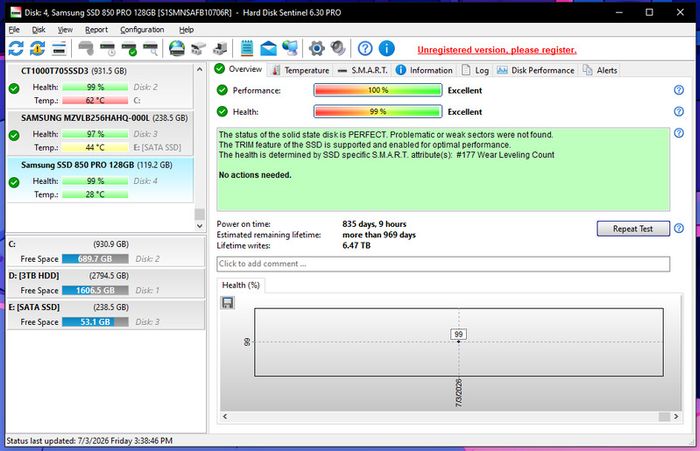This screenshot has width=700, height=451.
Task: Click the refresh icon with warning triangle
Action: [x=38, y=48]
